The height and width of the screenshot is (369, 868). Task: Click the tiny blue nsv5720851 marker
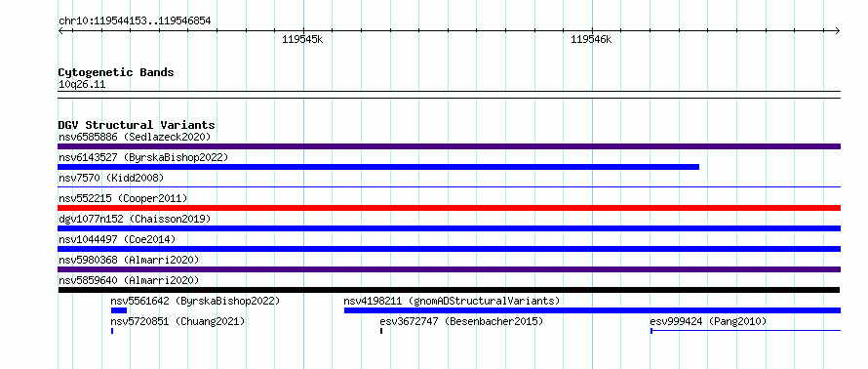pos(112,331)
